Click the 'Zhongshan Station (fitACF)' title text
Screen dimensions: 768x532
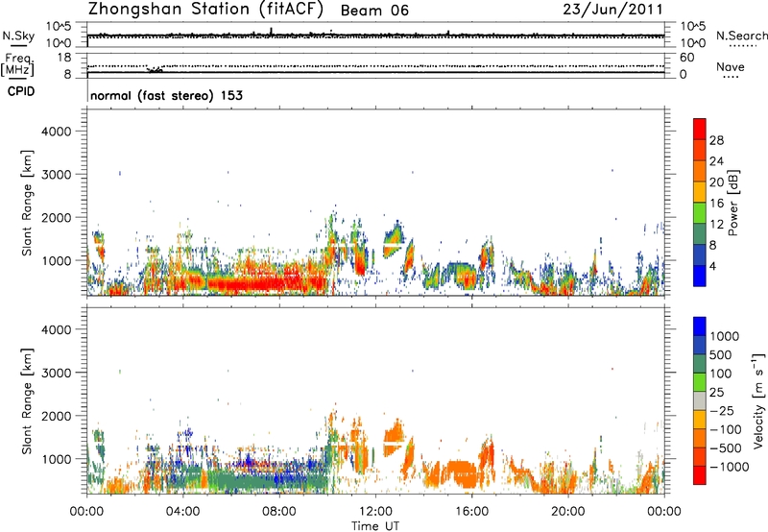205,10
